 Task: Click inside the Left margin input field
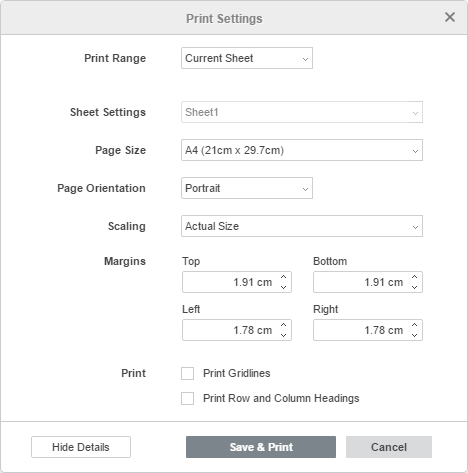pyautogui.click(x=230, y=330)
